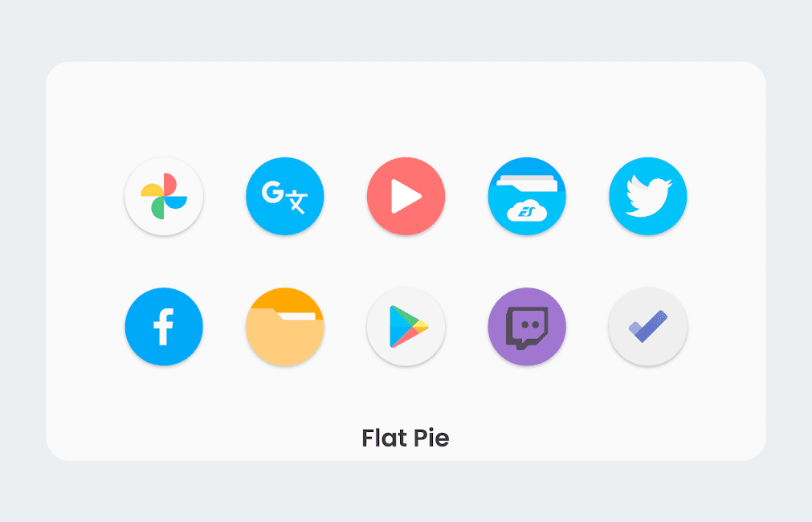Launch the Google Translate icon
Viewport: 812px width, 522px height.
(x=285, y=196)
